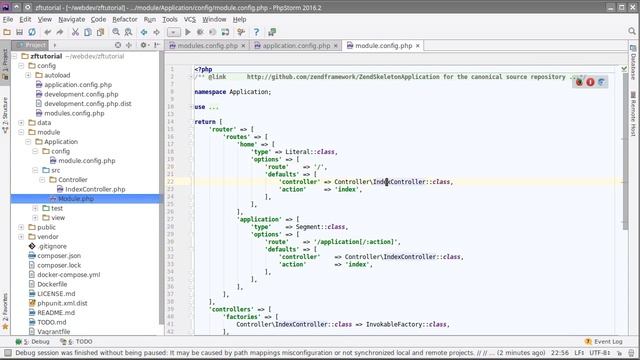Close the module.config.php tab

[x=418, y=46]
